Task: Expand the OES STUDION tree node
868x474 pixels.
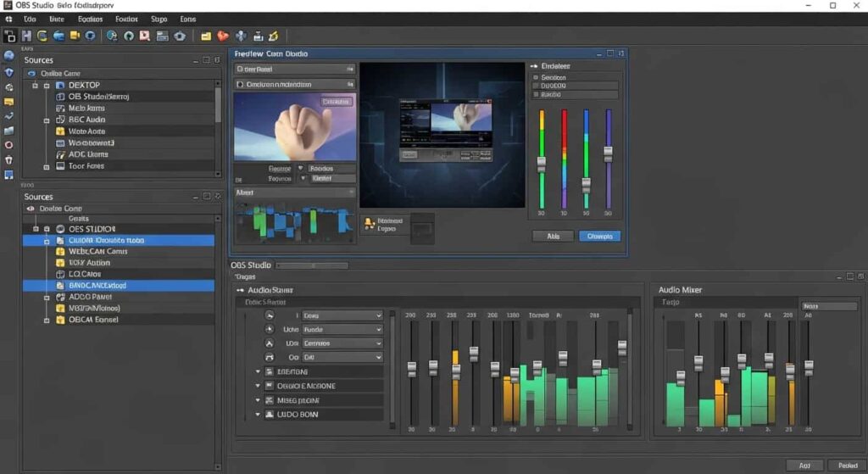Action: click(47, 229)
